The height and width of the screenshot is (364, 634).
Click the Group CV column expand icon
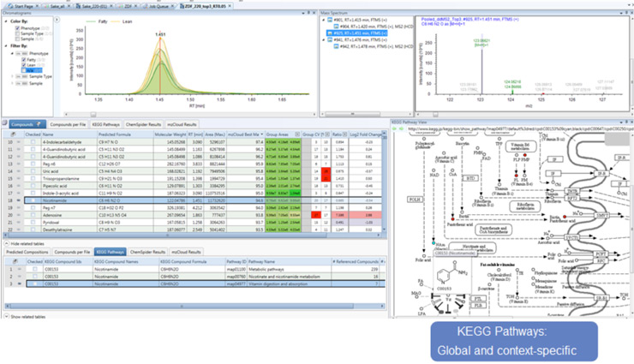tap(327, 134)
